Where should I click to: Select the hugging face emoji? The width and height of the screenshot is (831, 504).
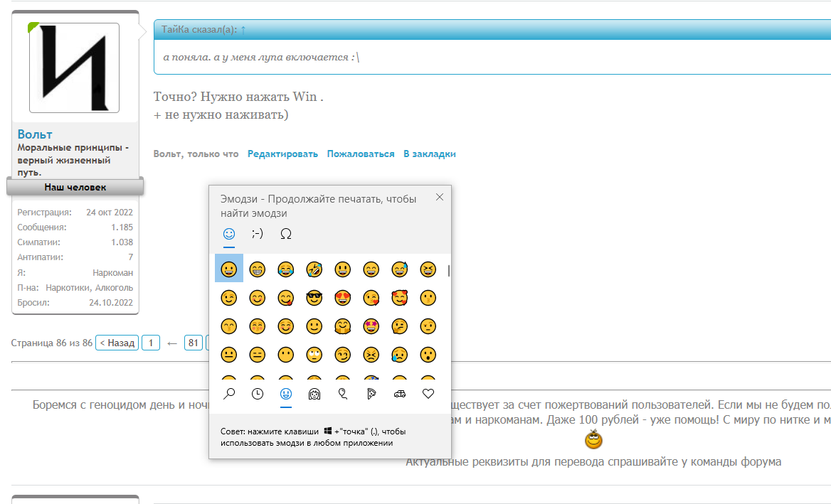pyautogui.click(x=343, y=326)
